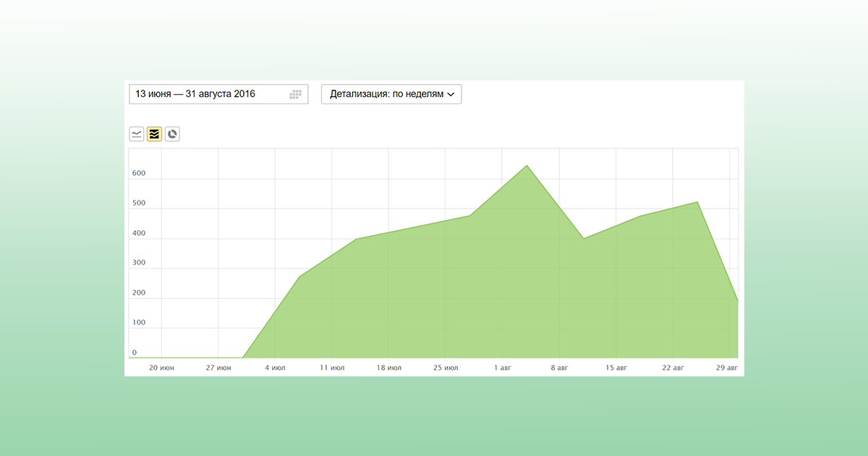Click the "500" y-axis label
Screen dimensions: 868x456
click(x=139, y=203)
